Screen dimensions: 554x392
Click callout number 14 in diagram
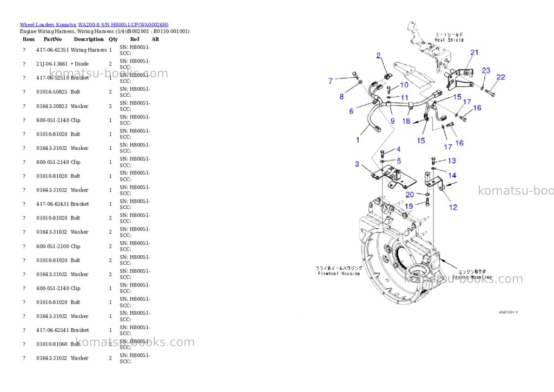tap(452, 175)
